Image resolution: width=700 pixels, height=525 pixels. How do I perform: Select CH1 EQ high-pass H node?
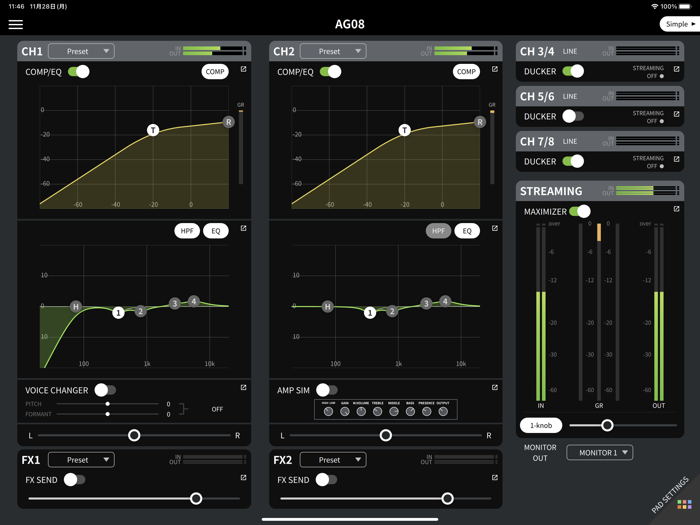pyautogui.click(x=76, y=306)
